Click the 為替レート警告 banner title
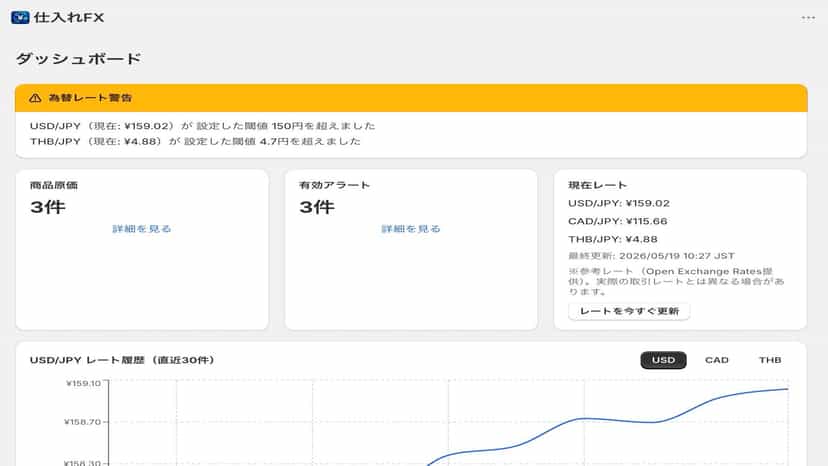 pos(90,98)
